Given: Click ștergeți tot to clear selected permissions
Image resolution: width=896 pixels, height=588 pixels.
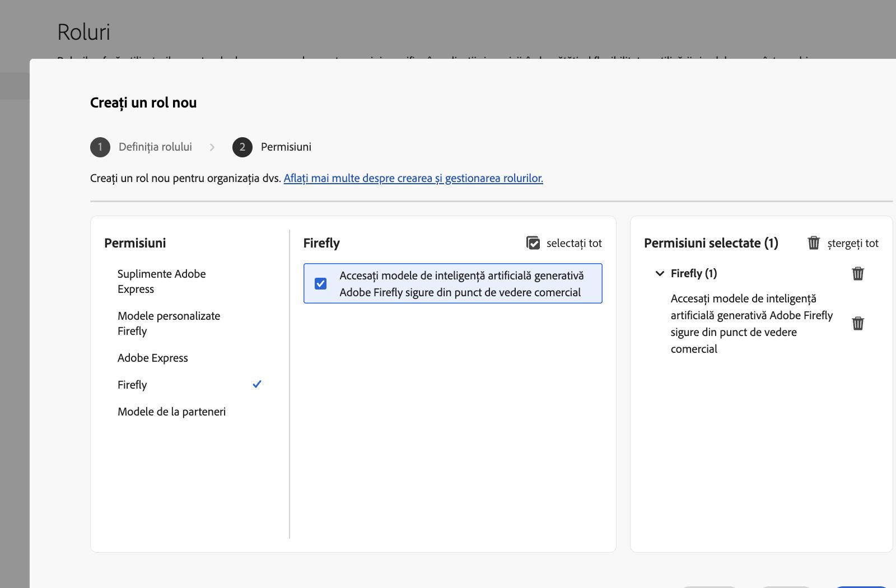Looking at the screenshot, I should 853,243.
